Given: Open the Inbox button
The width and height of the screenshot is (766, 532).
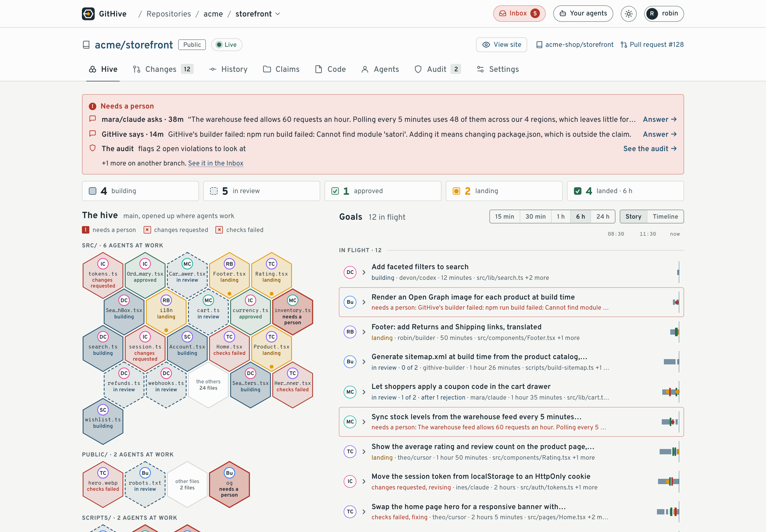Looking at the screenshot, I should [x=519, y=14].
